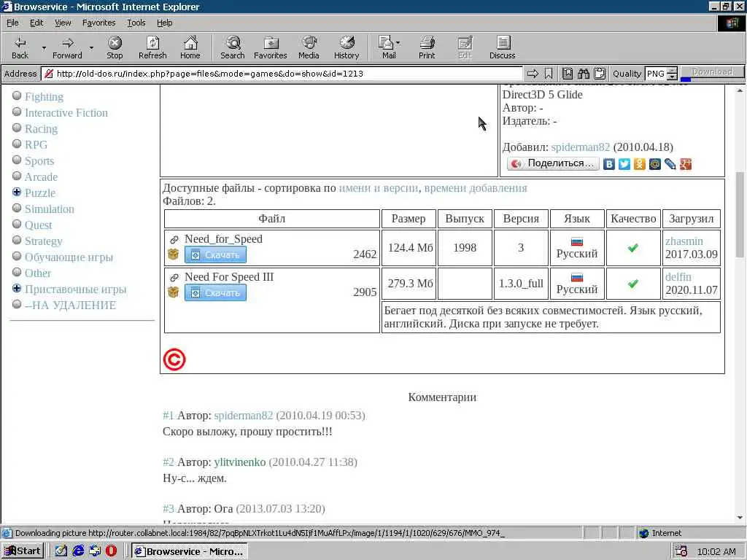The height and width of the screenshot is (560, 747).
Task: Open the Mail dropdown arrow
Action: click(398, 43)
